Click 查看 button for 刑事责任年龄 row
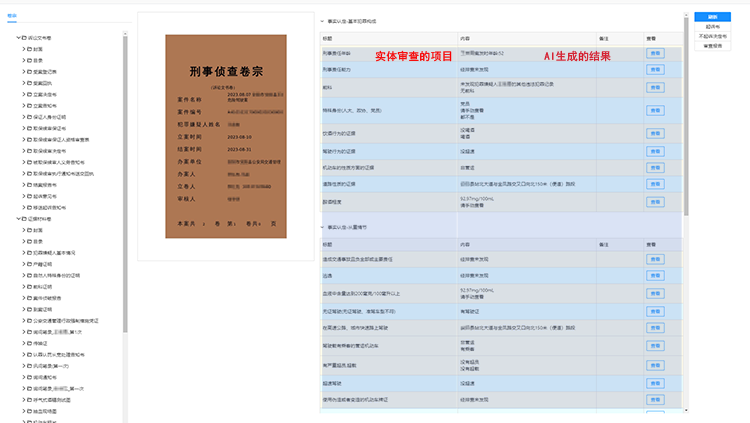Image resolution: width=750 pixels, height=423 pixels. pos(655,53)
